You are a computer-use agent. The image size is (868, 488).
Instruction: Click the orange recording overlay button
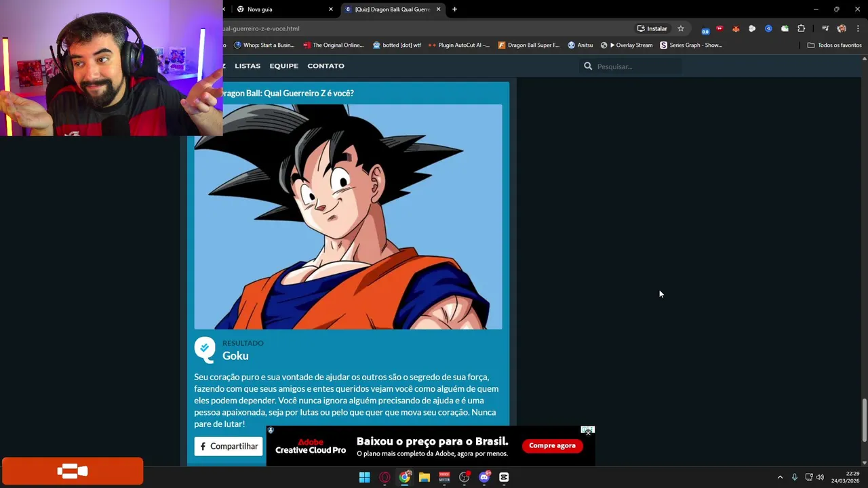pos(73,472)
